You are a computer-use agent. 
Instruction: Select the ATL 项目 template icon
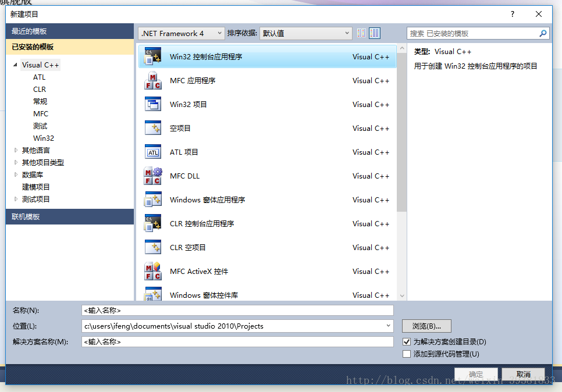click(152, 152)
